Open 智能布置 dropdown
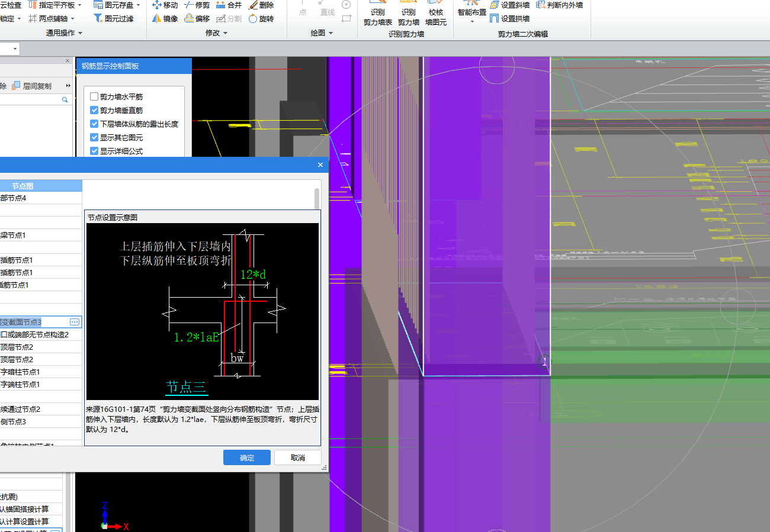Image resolution: width=770 pixels, height=532 pixels. click(x=472, y=22)
